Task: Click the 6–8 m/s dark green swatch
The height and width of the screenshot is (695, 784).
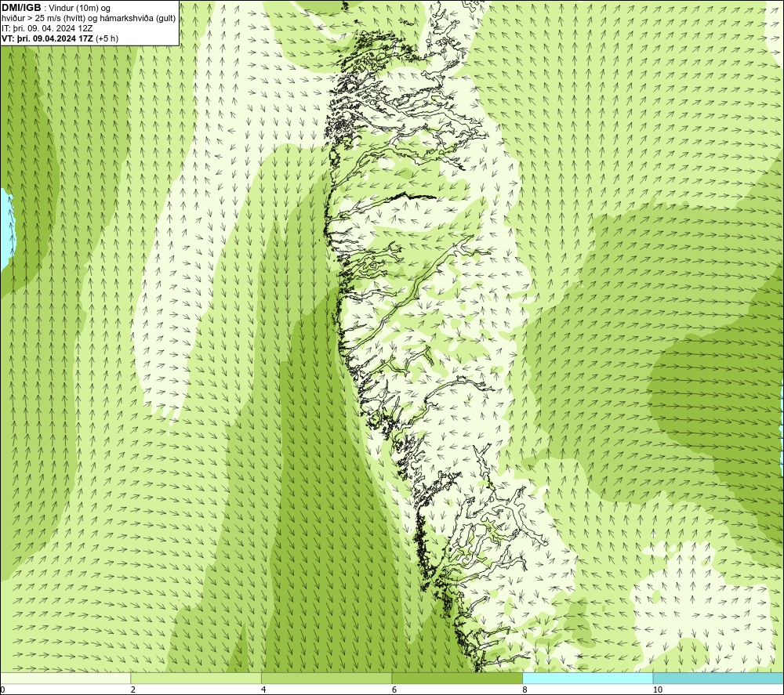Action: 457,678
